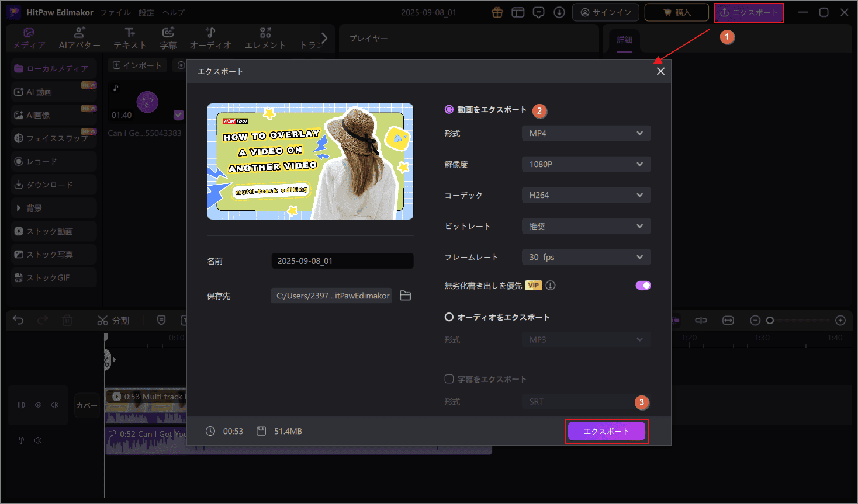This screenshot has width=858, height=504.
Task: Open フレームレート 30 fps dropdown
Action: pos(586,257)
